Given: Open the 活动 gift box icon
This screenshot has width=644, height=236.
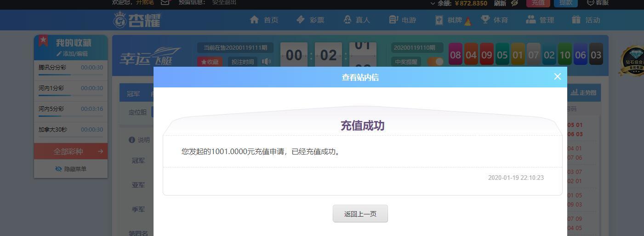Looking at the screenshot, I should click(576, 20).
